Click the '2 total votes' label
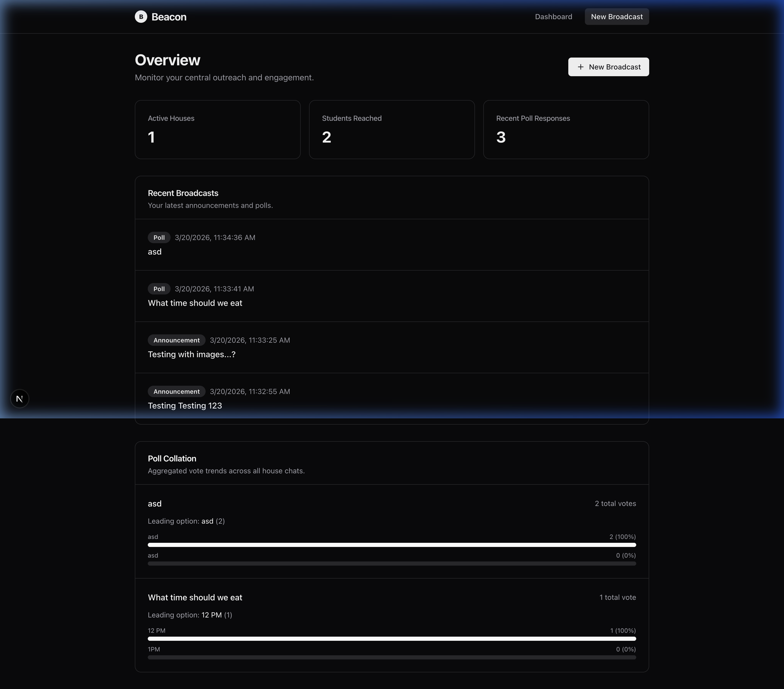The width and height of the screenshot is (784, 689). (x=615, y=504)
